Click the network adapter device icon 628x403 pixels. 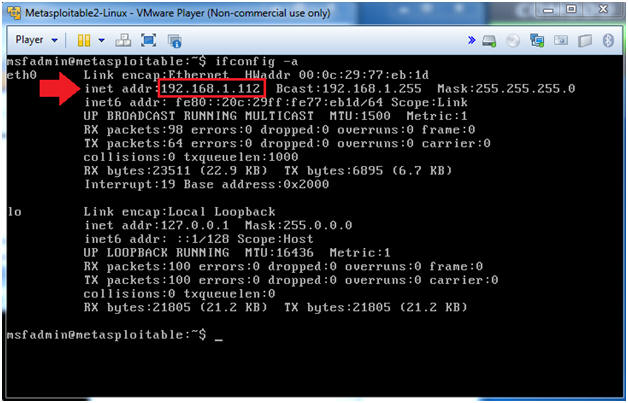[537, 40]
